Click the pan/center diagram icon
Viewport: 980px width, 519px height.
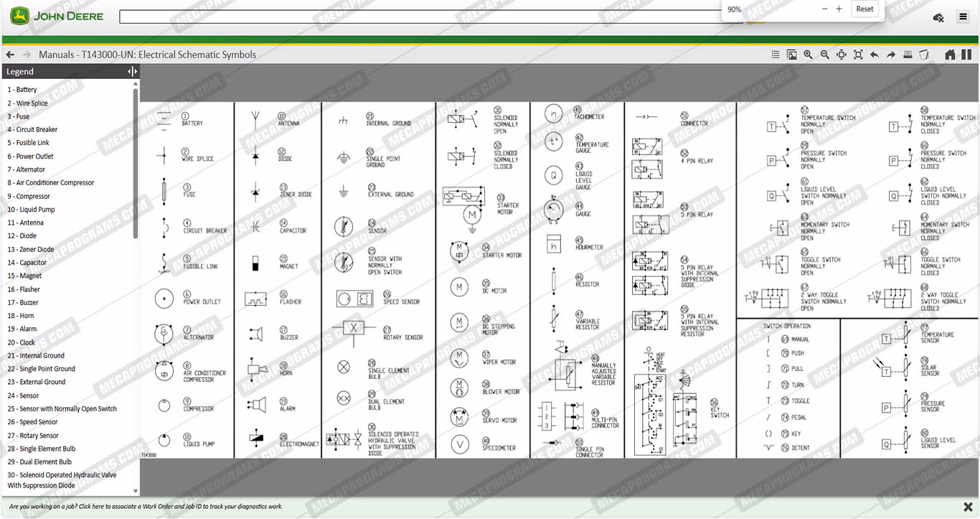(841, 55)
